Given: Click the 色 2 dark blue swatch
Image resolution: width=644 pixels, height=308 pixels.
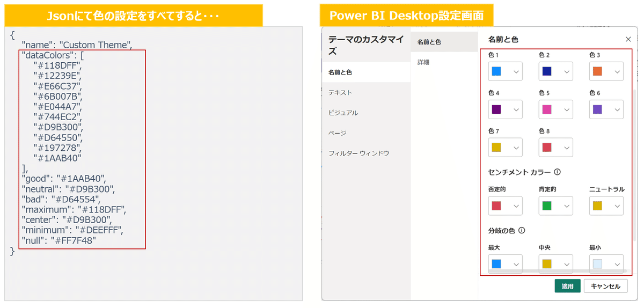Looking at the screenshot, I should click(547, 71).
